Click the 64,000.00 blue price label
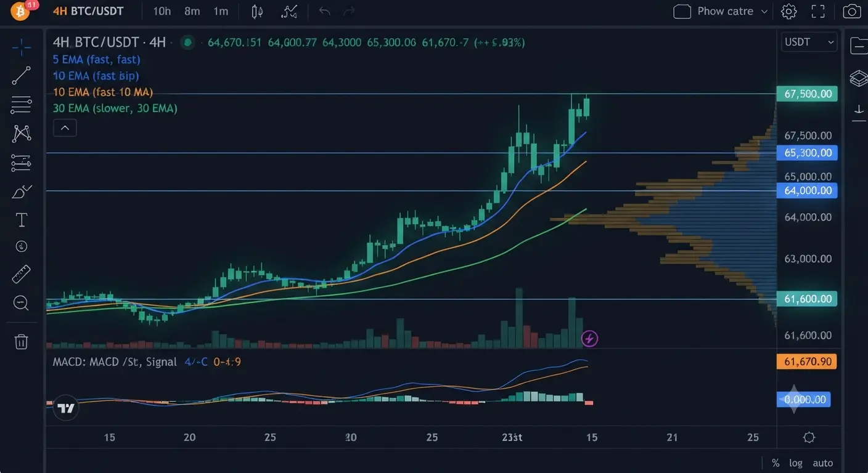The width and height of the screenshot is (868, 473). pos(807,191)
